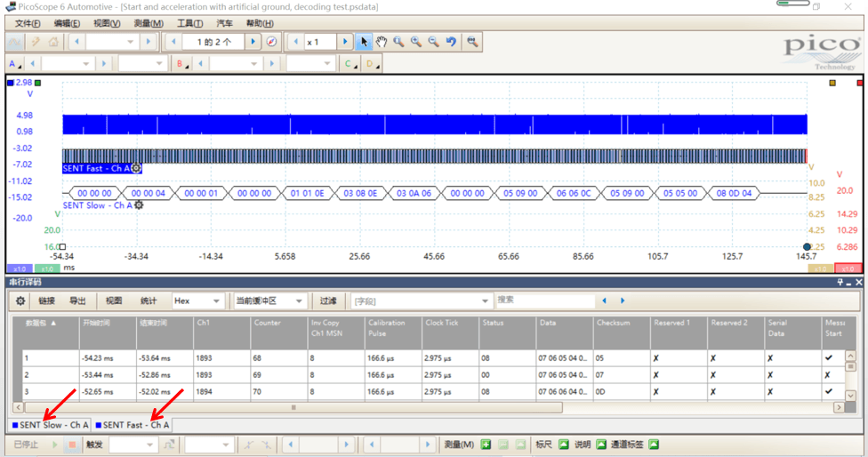Screen dimensions: 868x457
Task: Open SENT Slow decoder gear settings
Action: 139,205
